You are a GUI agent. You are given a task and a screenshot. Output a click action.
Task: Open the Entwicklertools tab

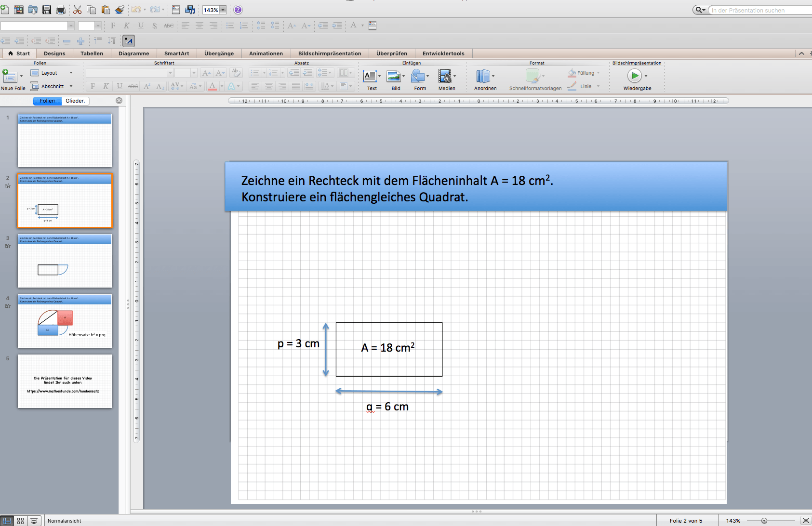[443, 53]
